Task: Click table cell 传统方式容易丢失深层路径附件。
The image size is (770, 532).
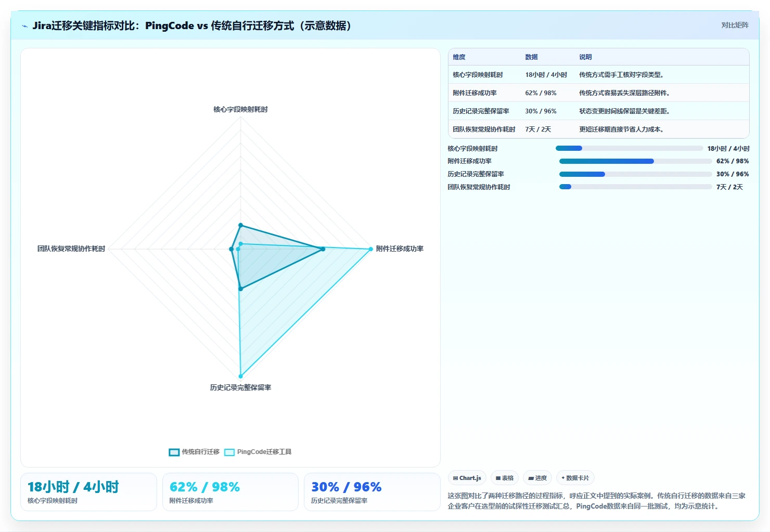Action: 625,93
